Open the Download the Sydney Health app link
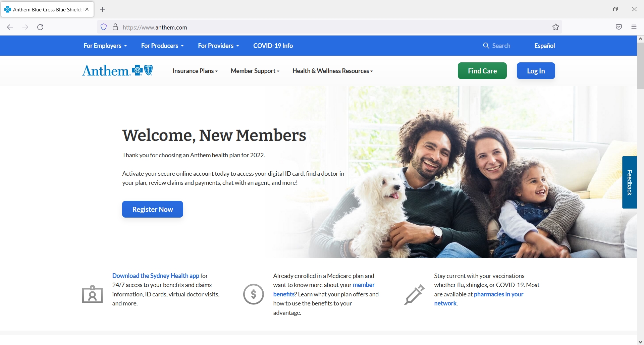This screenshot has height=345, width=644. [x=156, y=276]
